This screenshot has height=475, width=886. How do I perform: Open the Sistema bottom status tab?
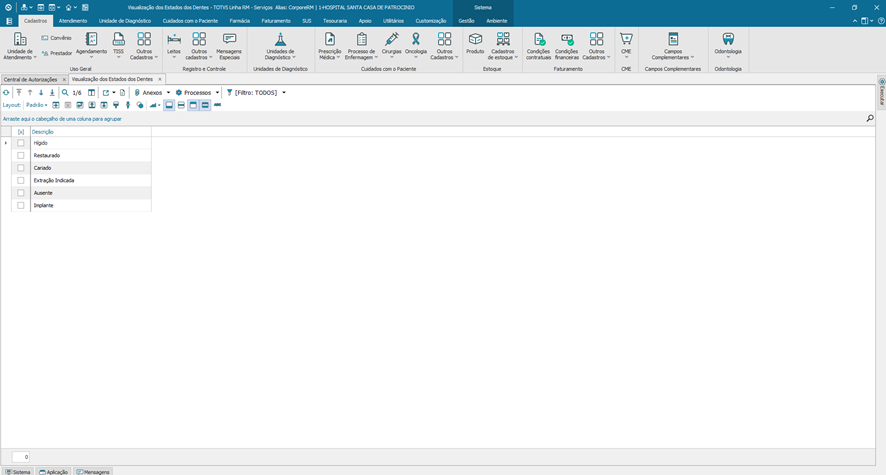pyautogui.click(x=18, y=472)
